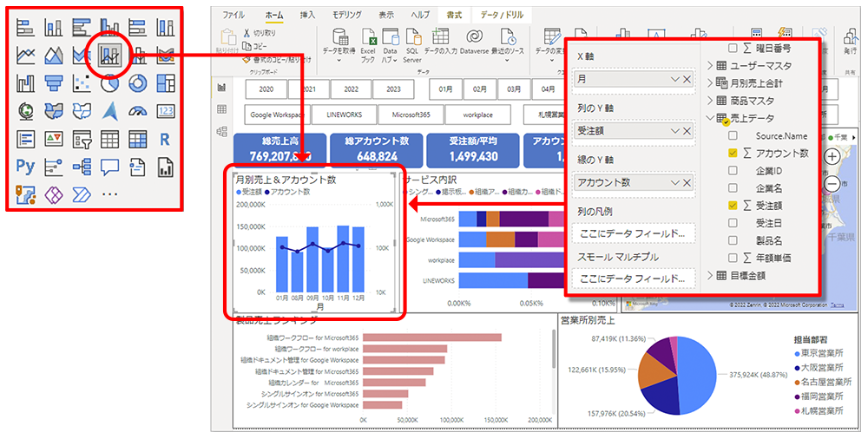
Task: Select the pie chart visual icon
Action: (109, 83)
